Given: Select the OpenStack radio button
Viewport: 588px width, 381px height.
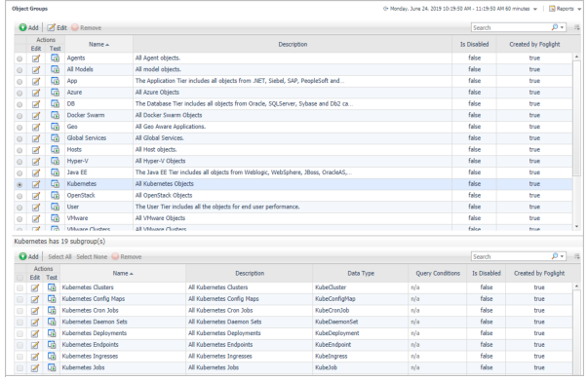Looking at the screenshot, I should [x=20, y=196].
